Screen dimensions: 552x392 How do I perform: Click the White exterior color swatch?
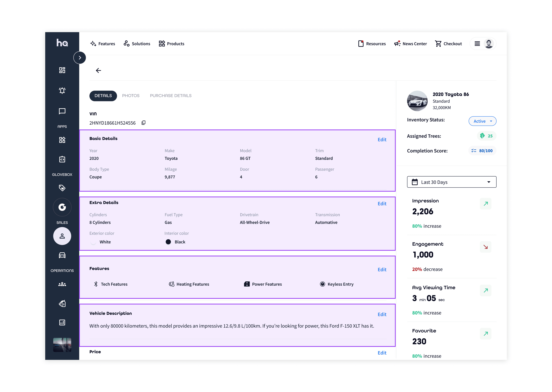93,242
